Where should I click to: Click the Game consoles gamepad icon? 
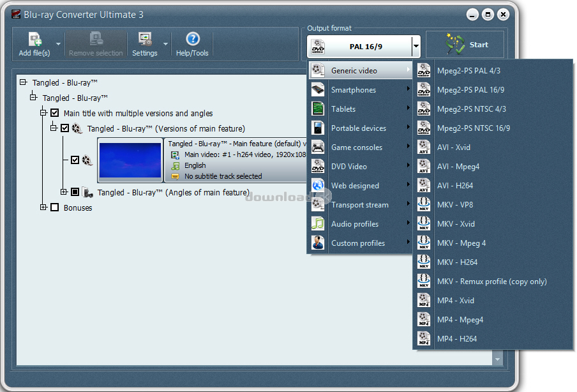[318, 147]
